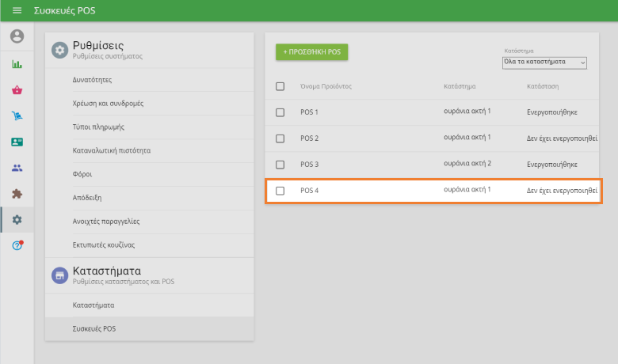Open the customers people icon
618x364 pixels.
(x=17, y=168)
